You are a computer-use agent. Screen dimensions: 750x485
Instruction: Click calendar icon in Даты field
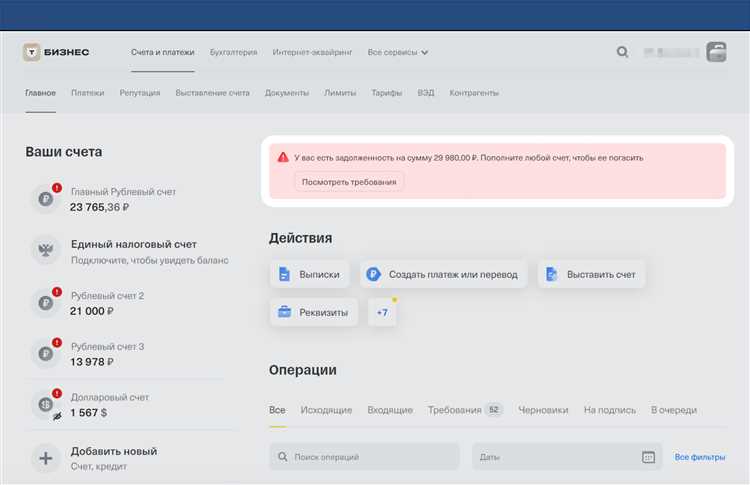648,457
